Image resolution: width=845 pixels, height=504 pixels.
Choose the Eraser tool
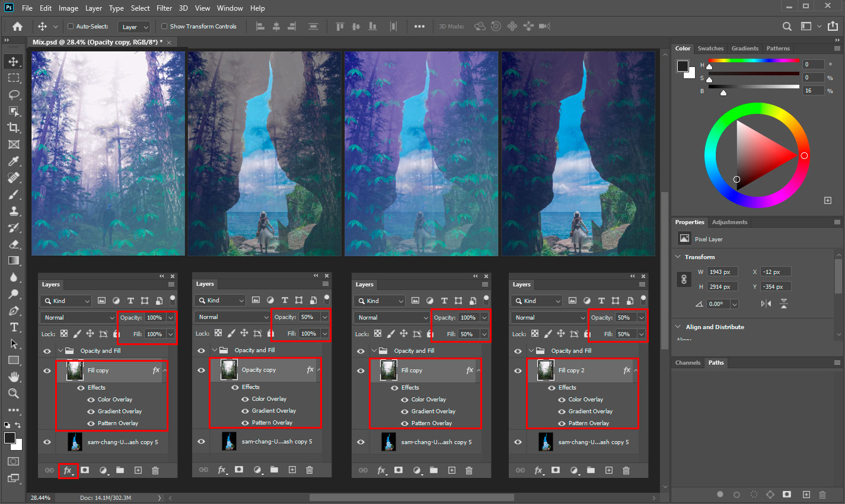click(14, 244)
